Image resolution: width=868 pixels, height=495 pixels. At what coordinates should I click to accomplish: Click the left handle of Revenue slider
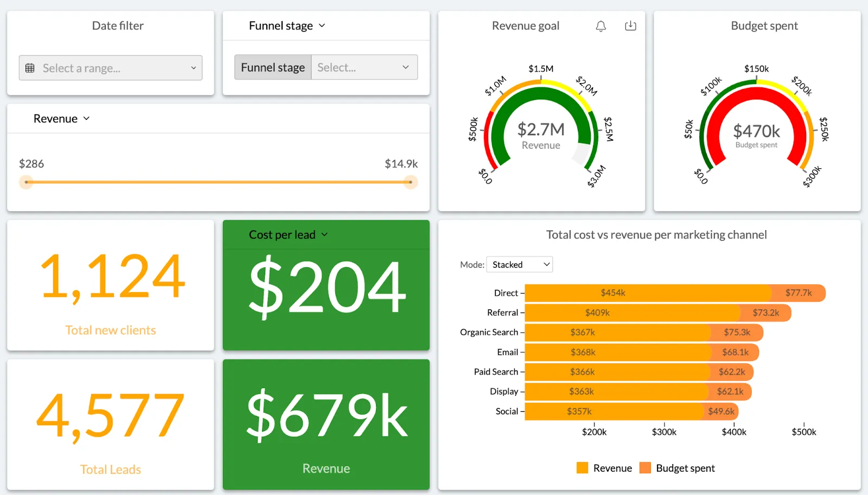click(26, 182)
